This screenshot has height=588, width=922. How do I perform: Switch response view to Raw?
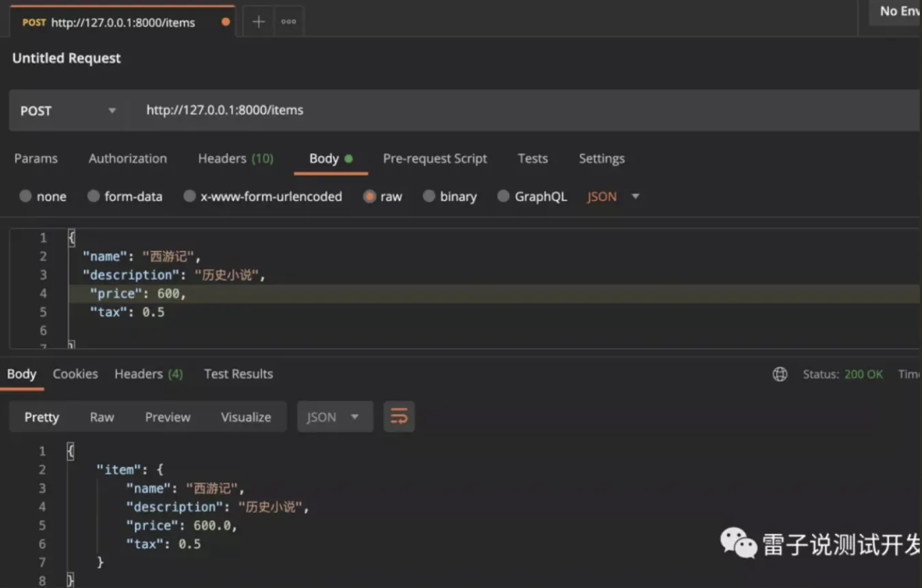[x=102, y=417]
